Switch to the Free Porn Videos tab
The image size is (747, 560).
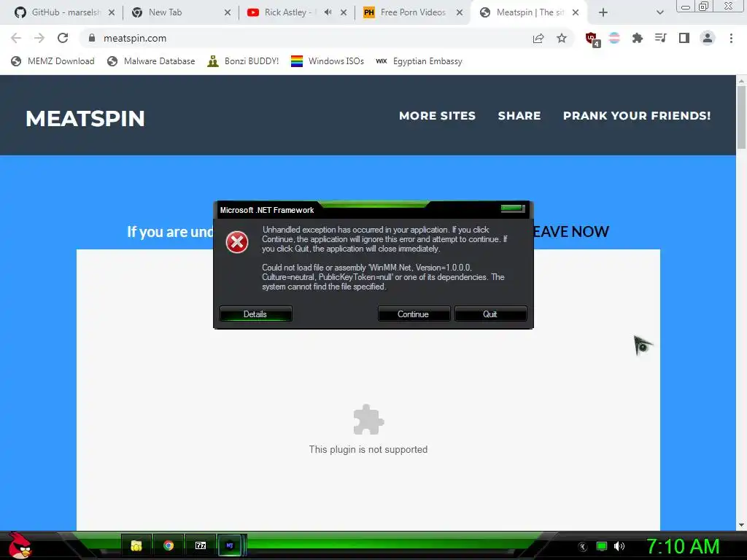[x=413, y=12]
